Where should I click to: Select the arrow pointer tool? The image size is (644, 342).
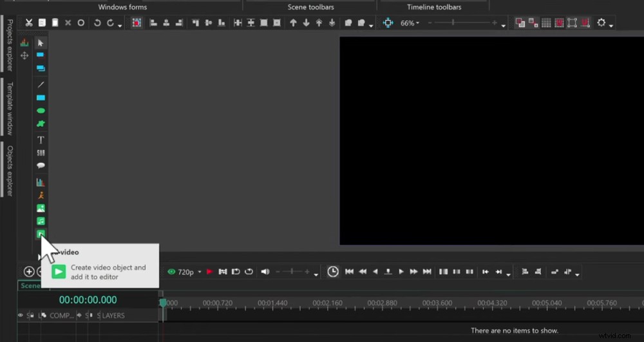[x=41, y=43]
